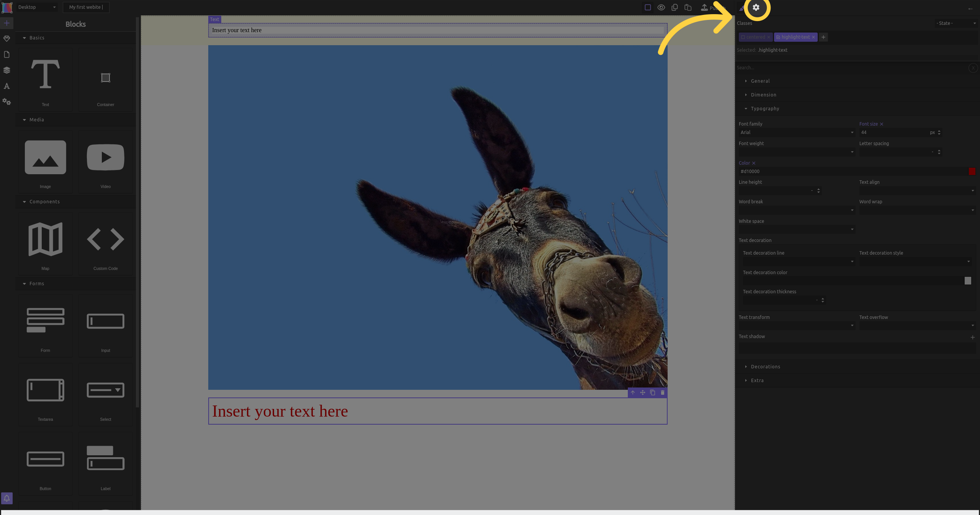Viewport: 980px width, 515px height.
Task: Click the Font size input showing 44
Action: [x=894, y=132]
